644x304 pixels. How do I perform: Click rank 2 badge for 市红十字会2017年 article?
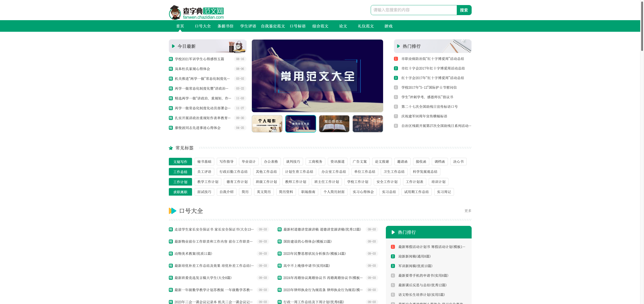click(x=396, y=68)
